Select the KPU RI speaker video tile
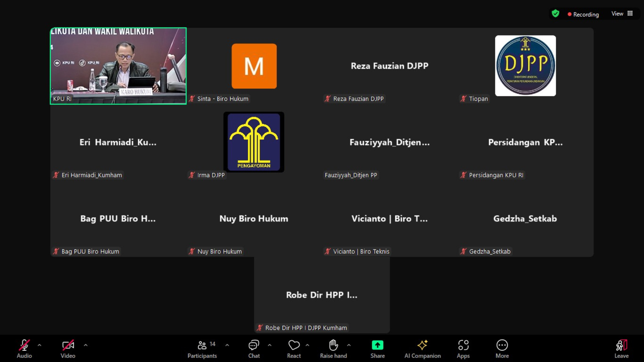Image resolution: width=644 pixels, height=362 pixels. 118,66
